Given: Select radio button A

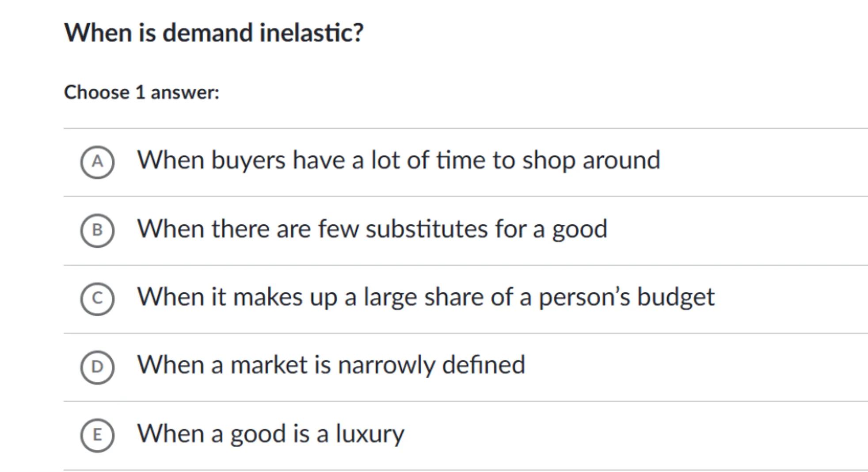Looking at the screenshot, I should click(97, 162).
